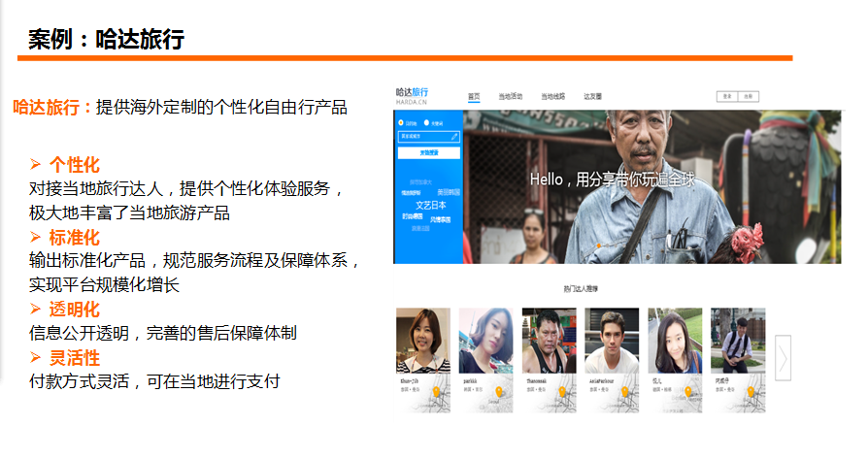Click the map pin on Thanomsak's card

pos(560,393)
